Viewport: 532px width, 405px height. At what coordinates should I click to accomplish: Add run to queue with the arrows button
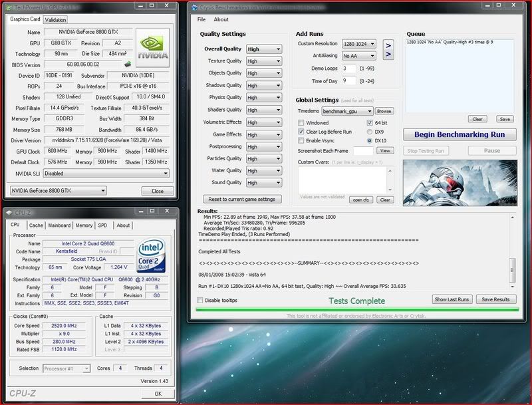(388, 49)
